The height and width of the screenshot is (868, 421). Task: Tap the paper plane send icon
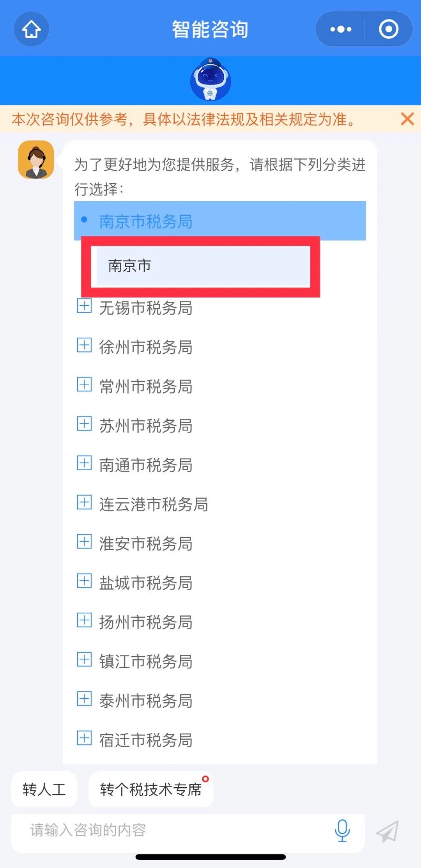[x=387, y=831]
